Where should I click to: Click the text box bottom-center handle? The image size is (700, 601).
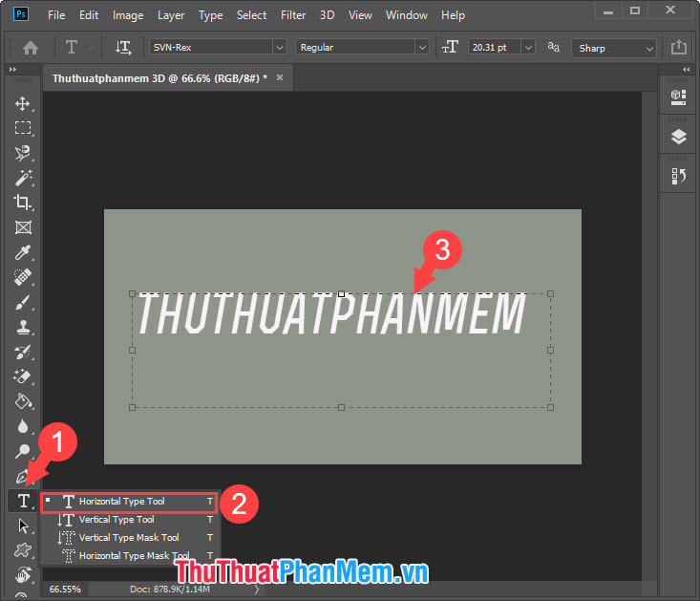(341, 407)
